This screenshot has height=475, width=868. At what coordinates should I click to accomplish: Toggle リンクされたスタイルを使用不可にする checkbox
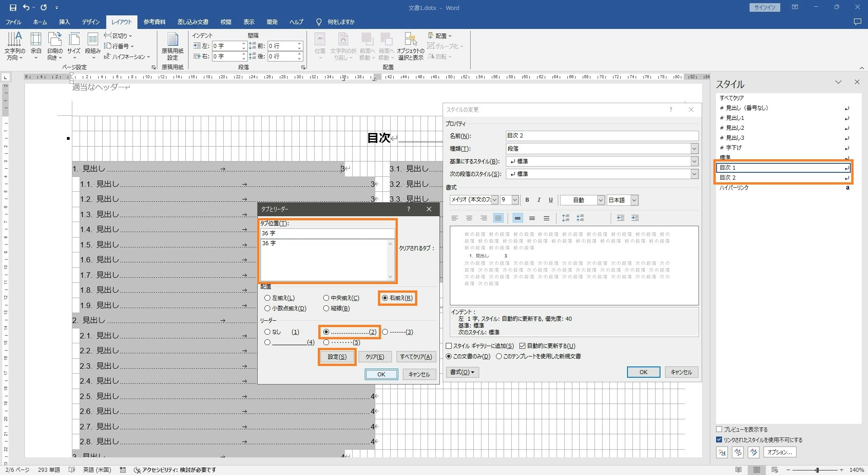pos(719,440)
